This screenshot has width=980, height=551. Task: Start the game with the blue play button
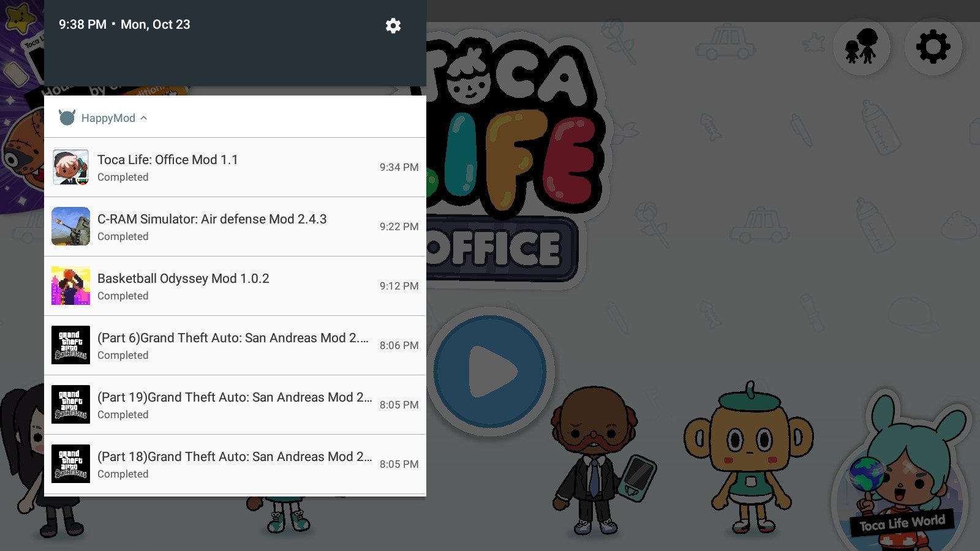coord(490,372)
